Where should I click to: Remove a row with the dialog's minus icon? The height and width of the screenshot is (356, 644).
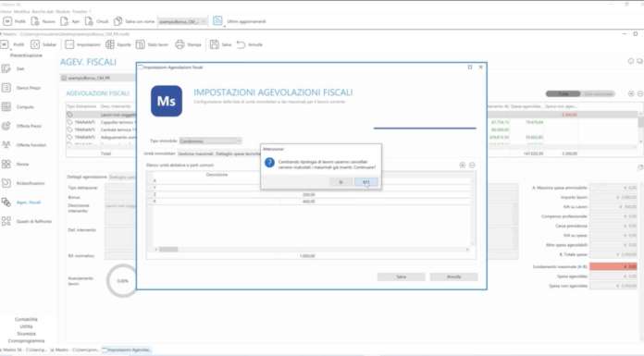pyautogui.click(x=472, y=166)
